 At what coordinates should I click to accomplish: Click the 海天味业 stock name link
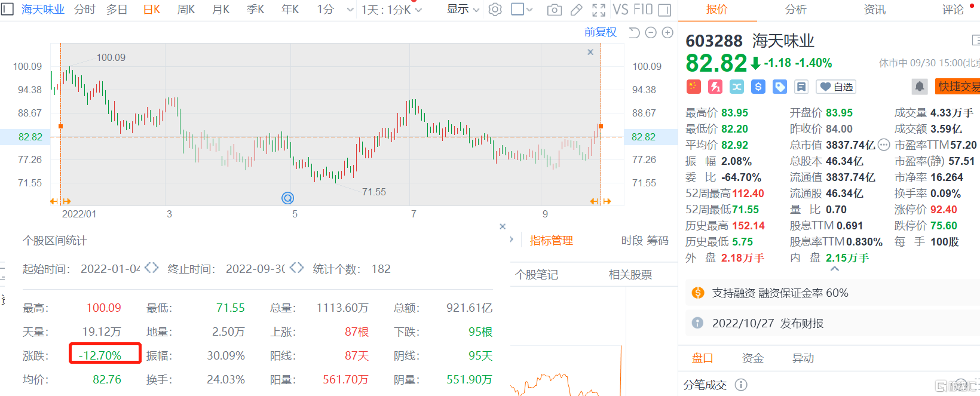43,10
